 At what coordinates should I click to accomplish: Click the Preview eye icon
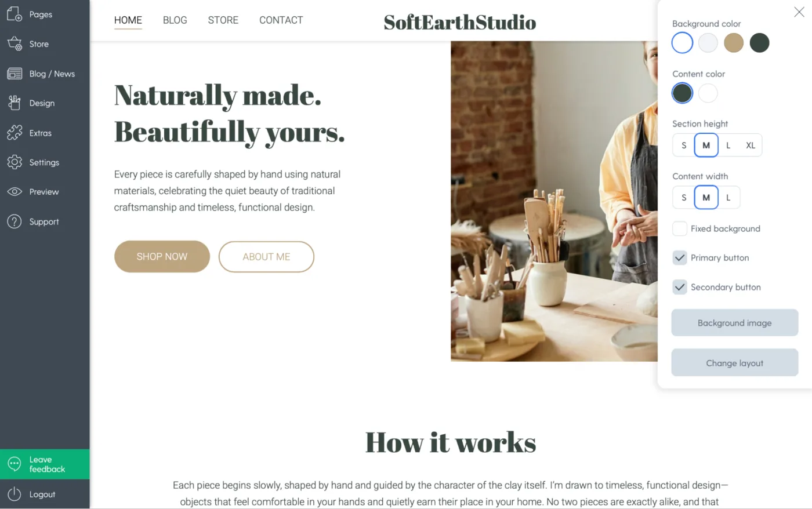(x=14, y=192)
